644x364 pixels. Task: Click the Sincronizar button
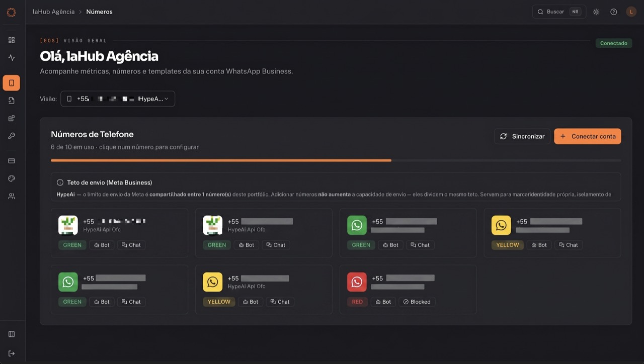(522, 136)
